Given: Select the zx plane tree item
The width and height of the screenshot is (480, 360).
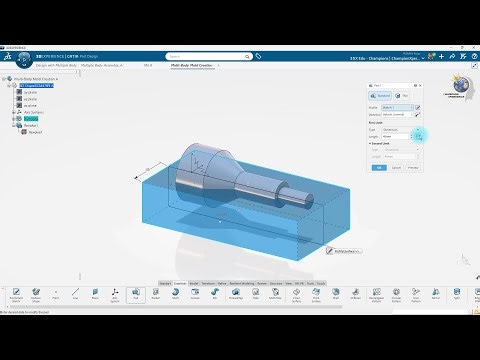Looking at the screenshot, I should [30, 106].
